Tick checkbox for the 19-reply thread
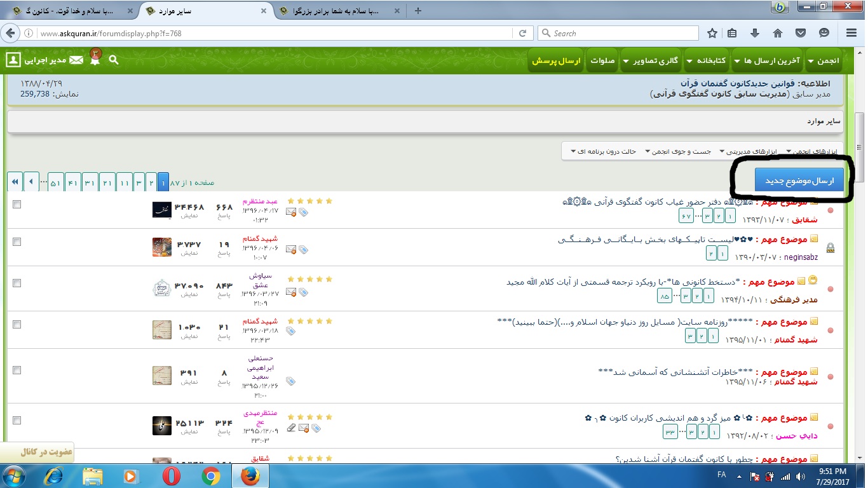Image resolution: width=868 pixels, height=488 pixels. 17,242
